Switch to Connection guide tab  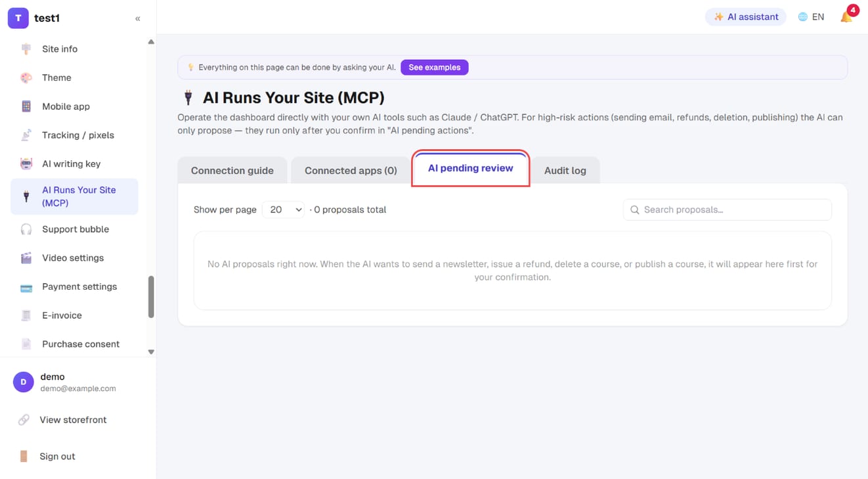[x=232, y=170]
